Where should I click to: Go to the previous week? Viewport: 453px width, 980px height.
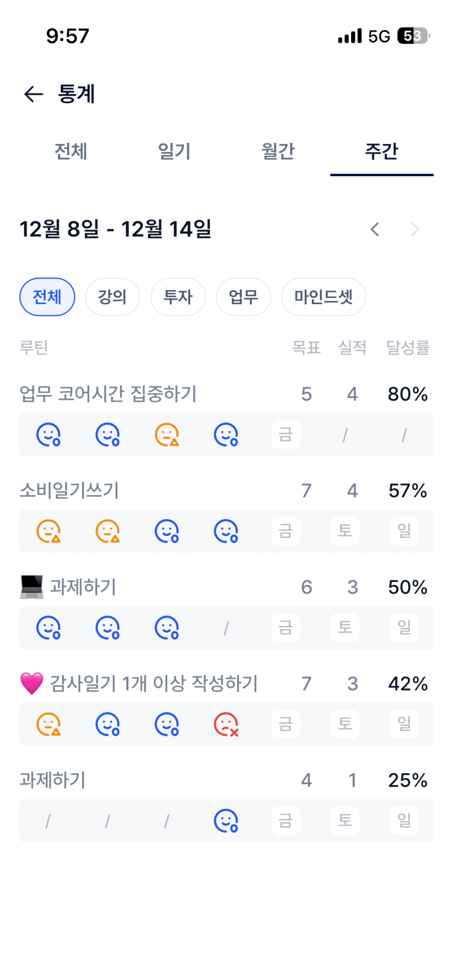click(x=375, y=229)
